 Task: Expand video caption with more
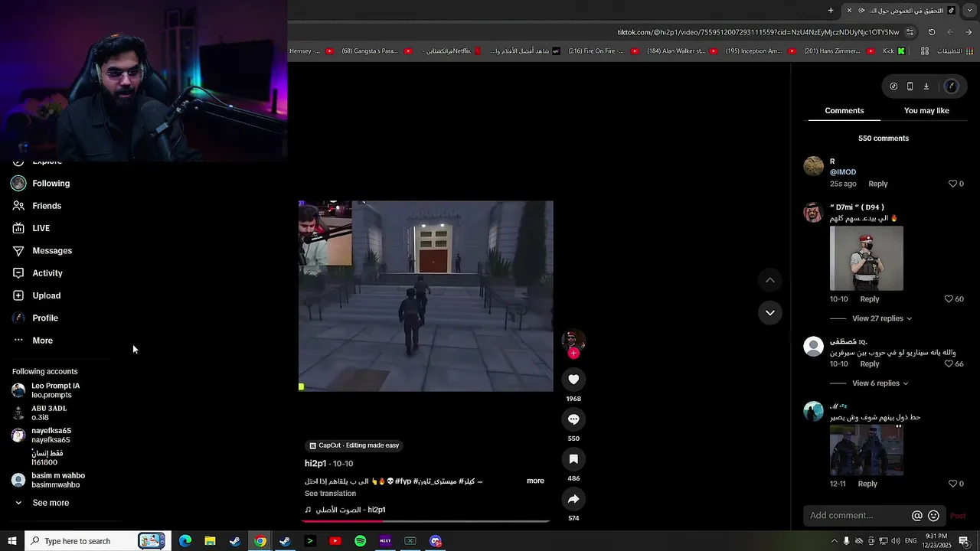[535, 481]
